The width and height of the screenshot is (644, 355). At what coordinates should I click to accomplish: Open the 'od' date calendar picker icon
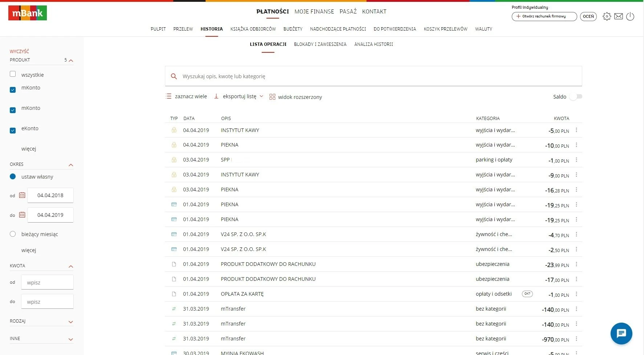coord(22,195)
